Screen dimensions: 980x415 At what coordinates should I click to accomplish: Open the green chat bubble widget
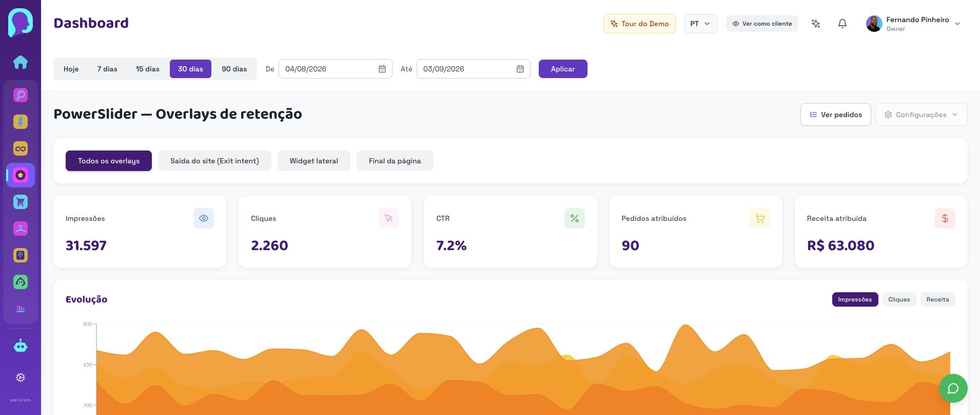pyautogui.click(x=953, y=388)
